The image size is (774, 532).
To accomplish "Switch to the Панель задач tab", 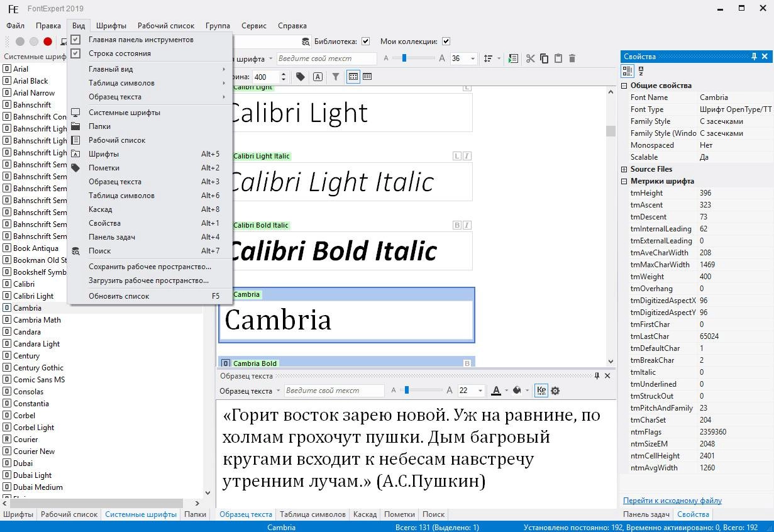I will 646,514.
